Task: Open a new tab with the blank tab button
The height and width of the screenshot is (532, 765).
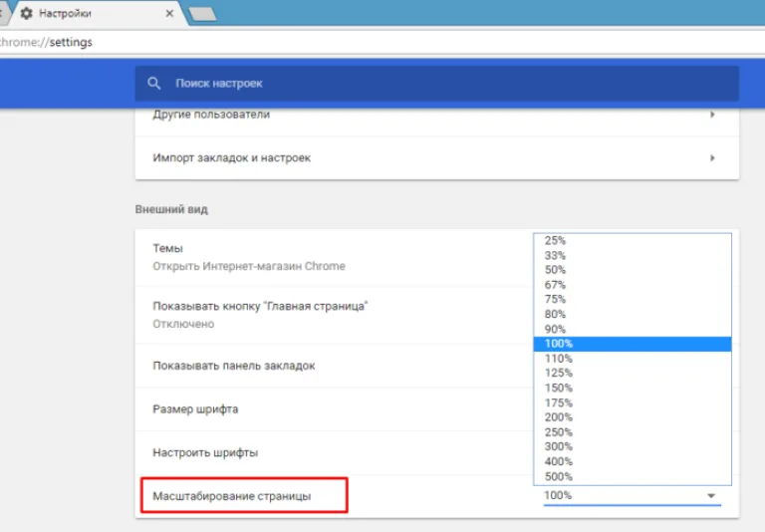Action: click(x=202, y=14)
